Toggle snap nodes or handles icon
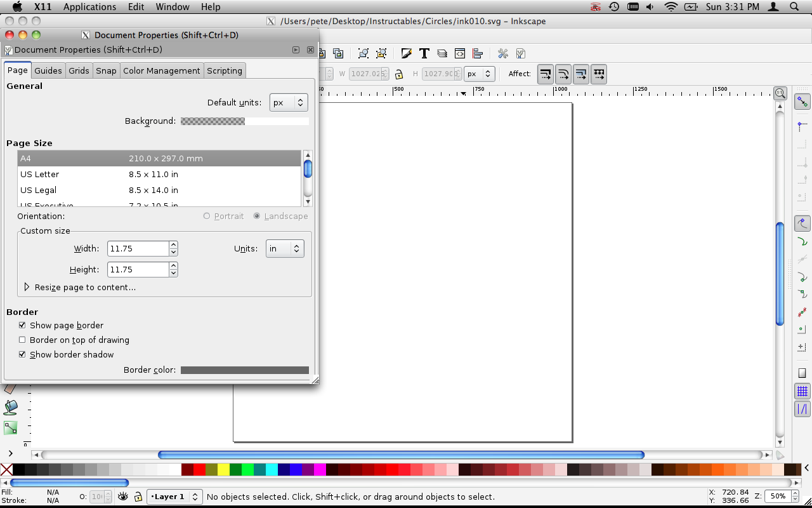The width and height of the screenshot is (812, 508). [802, 224]
